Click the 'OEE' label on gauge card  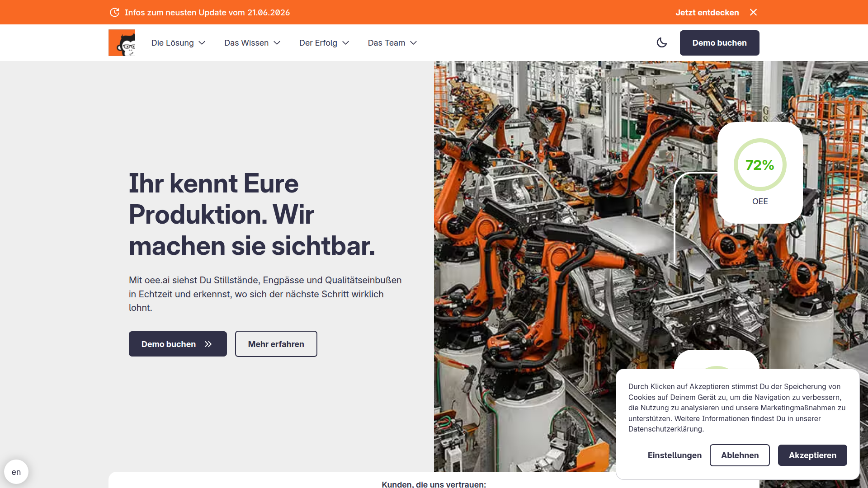760,202
